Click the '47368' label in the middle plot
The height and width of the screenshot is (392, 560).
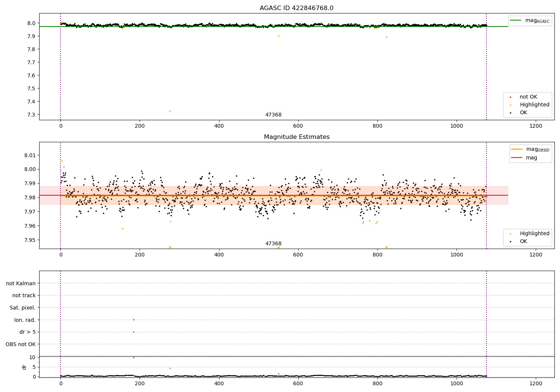pos(273,244)
